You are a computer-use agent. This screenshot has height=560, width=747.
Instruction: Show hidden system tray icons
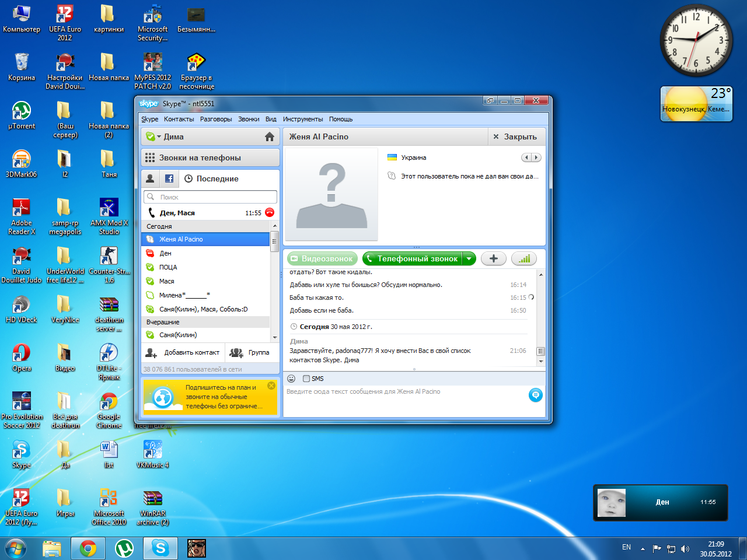coord(643,548)
